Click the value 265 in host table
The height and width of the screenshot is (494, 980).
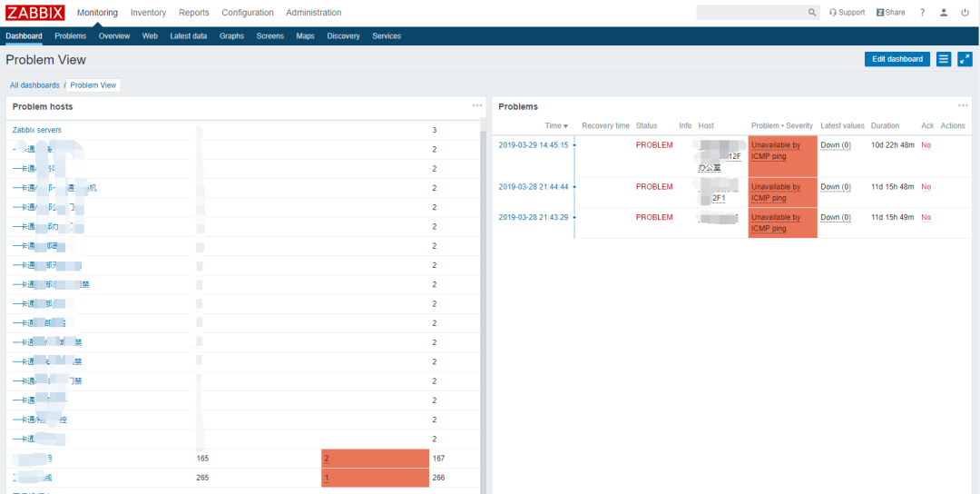click(202, 478)
